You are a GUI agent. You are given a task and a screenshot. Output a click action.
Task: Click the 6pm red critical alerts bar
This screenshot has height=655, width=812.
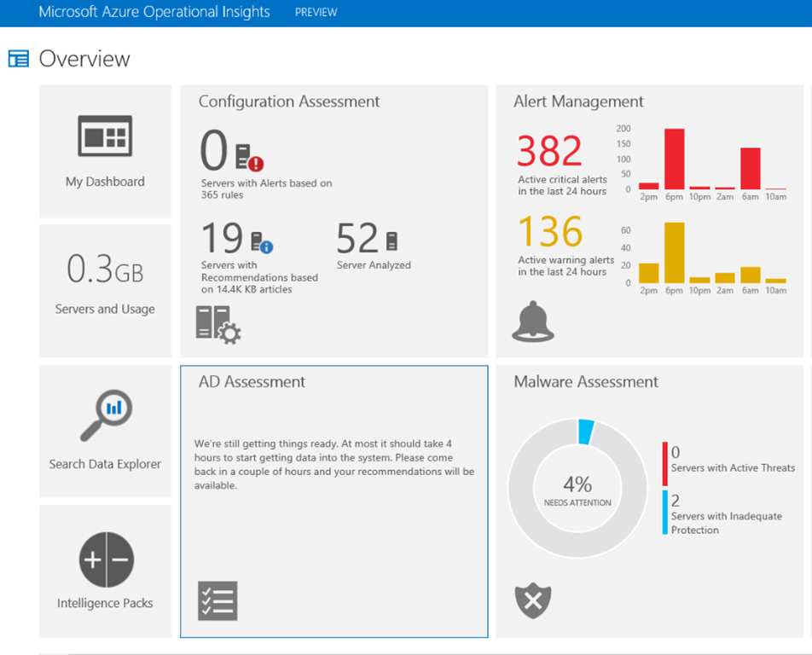pos(674,159)
